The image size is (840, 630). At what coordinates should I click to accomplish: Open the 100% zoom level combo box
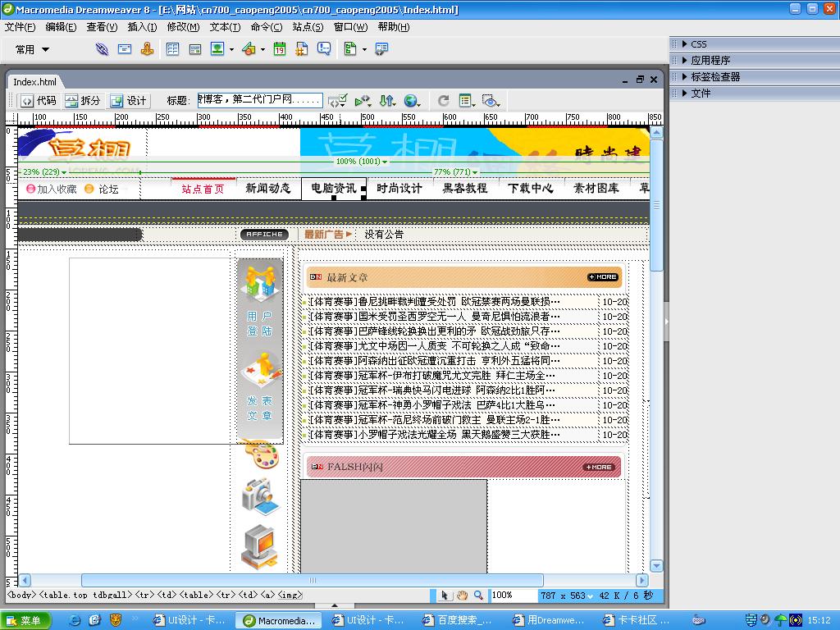pos(514,596)
